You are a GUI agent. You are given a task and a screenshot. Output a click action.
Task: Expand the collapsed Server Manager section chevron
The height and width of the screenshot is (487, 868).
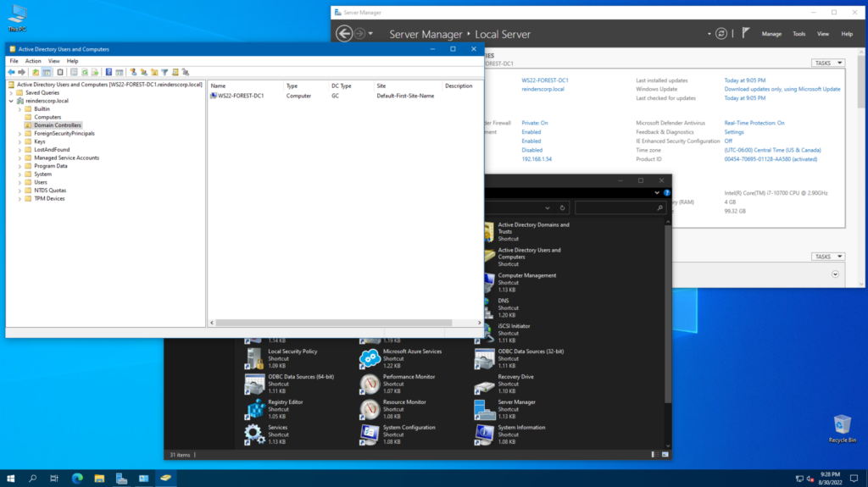[835, 274]
